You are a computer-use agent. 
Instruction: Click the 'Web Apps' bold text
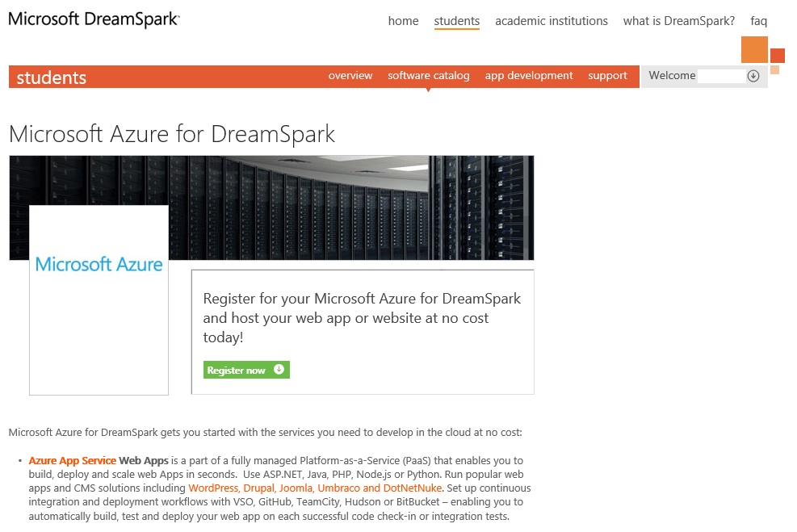[144, 460]
